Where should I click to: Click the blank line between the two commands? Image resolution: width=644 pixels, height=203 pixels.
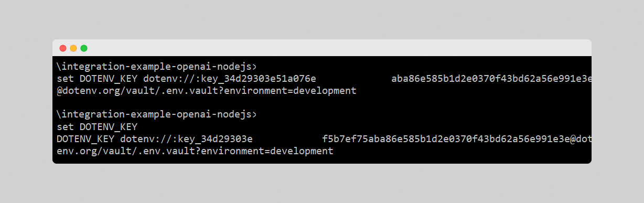click(x=322, y=103)
